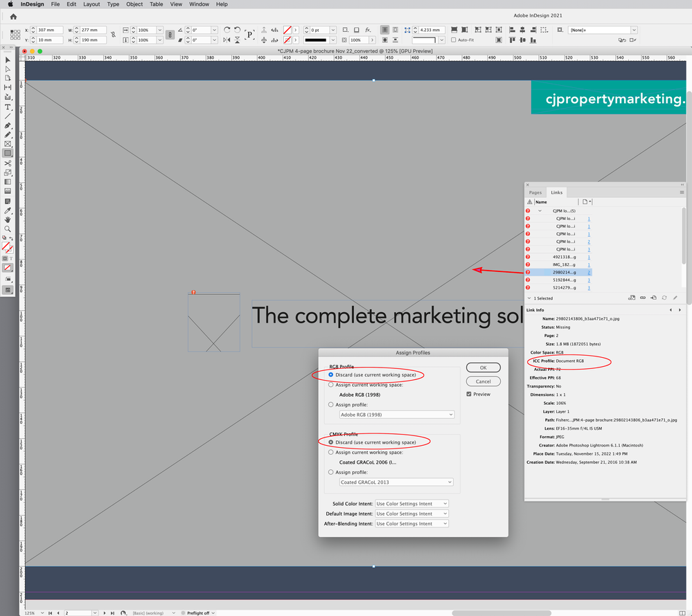Select CMYK 'Assign profile' radio button

click(331, 472)
